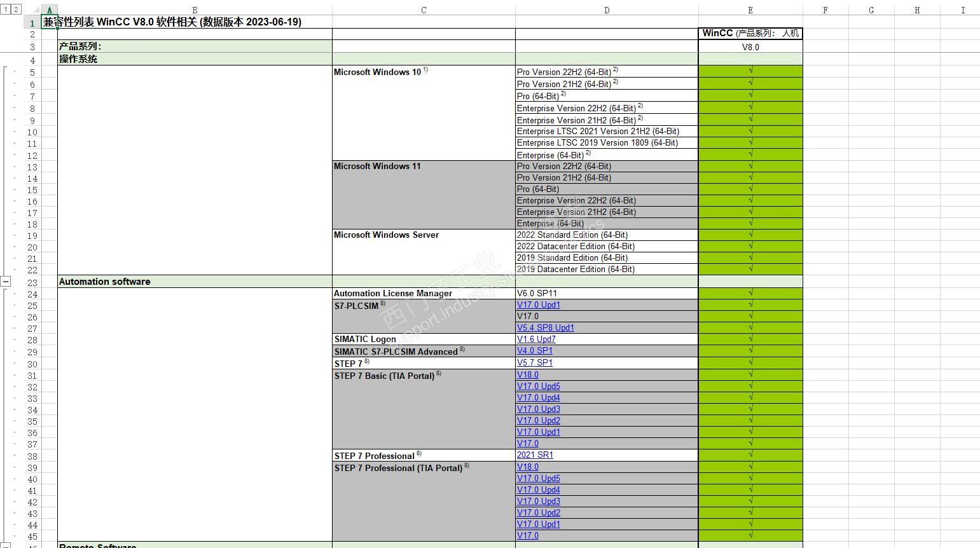The image size is (980, 548).
Task: Select the '产品系列:' cell
Action: [x=195, y=46]
